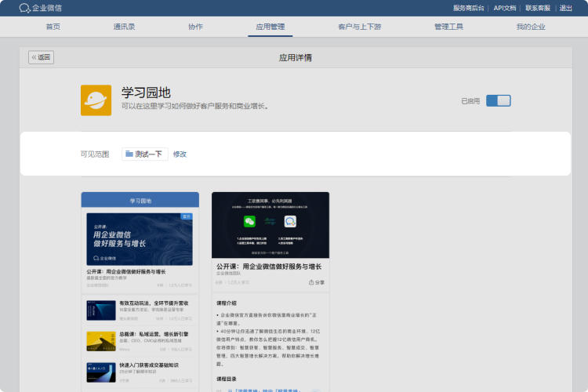This screenshot has height=392, width=588.
Task: Click right-card title 公开课：用企业微信做好服务与增长
Action: click(x=269, y=267)
